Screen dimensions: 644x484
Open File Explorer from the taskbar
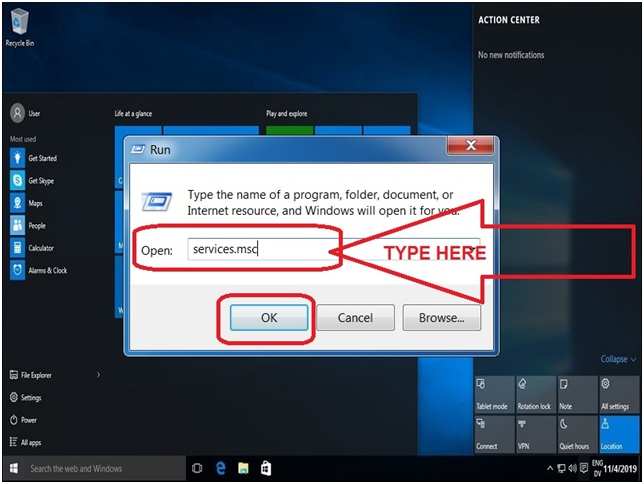pos(243,468)
